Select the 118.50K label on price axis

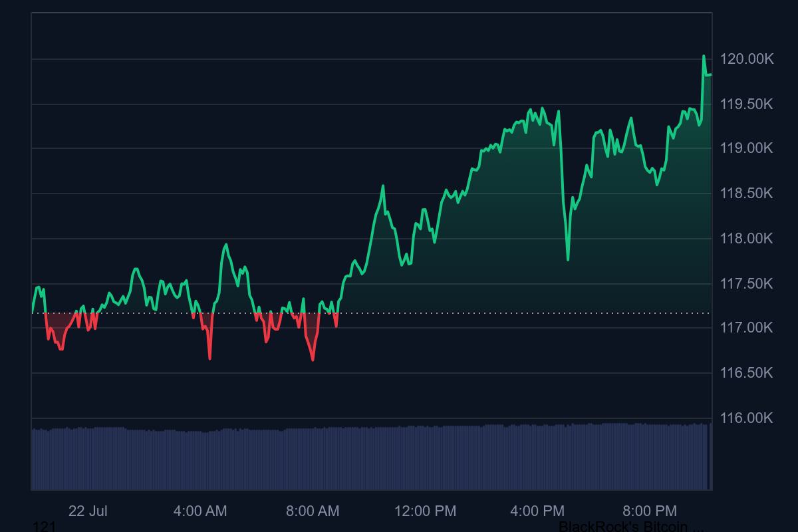point(747,194)
